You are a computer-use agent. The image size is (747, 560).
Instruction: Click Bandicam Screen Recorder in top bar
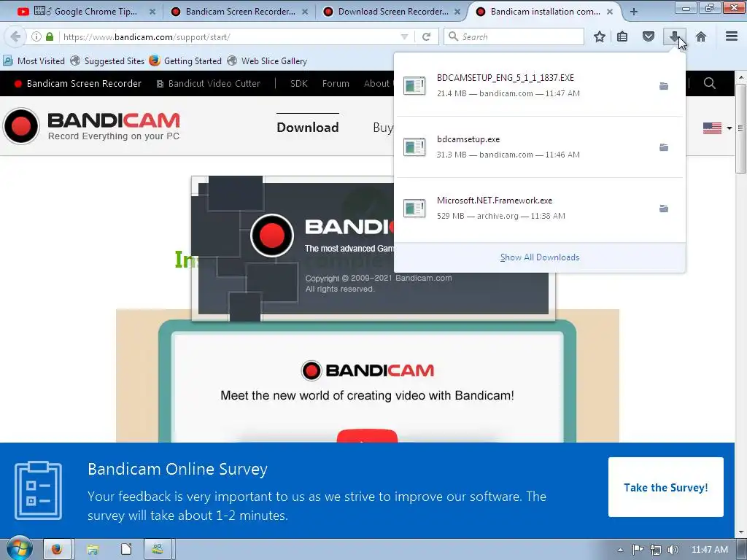coord(77,83)
